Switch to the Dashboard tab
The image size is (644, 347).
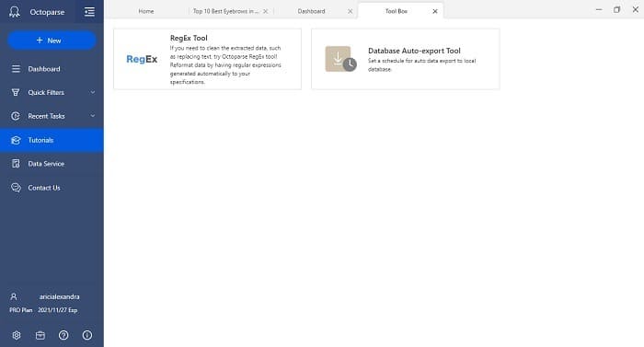(x=311, y=11)
